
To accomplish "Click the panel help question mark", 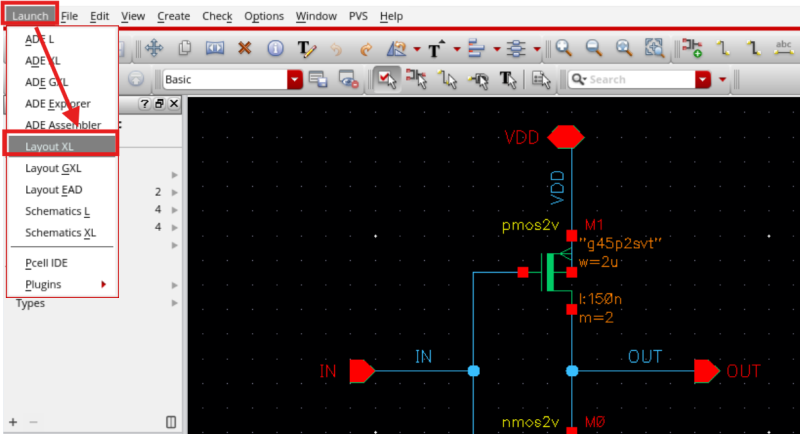I will [x=144, y=104].
